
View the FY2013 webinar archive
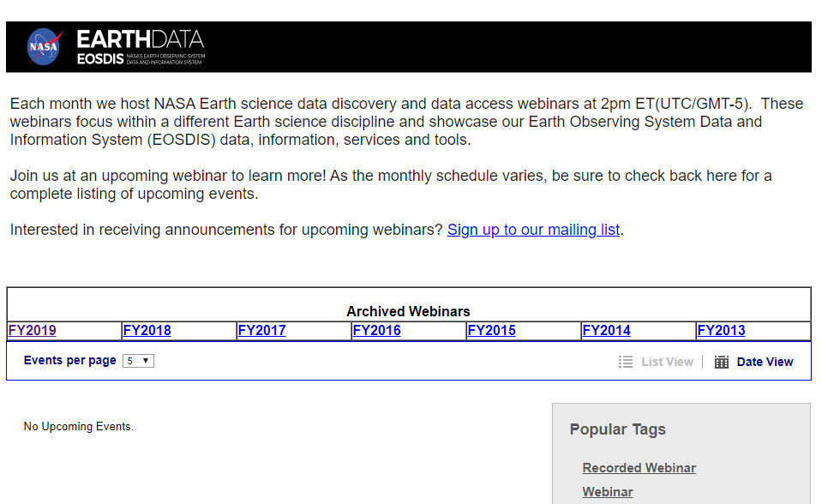coord(722,331)
